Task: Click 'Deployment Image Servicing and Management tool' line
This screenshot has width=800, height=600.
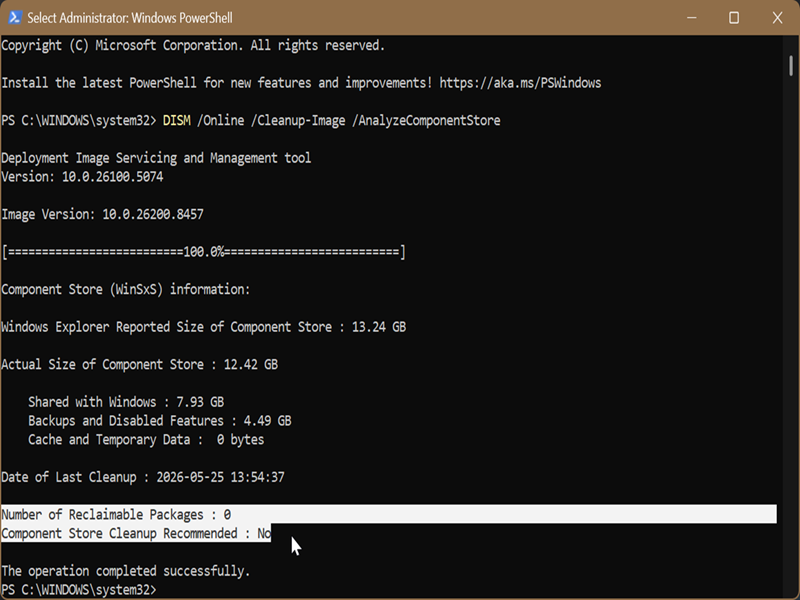Action: [x=156, y=158]
